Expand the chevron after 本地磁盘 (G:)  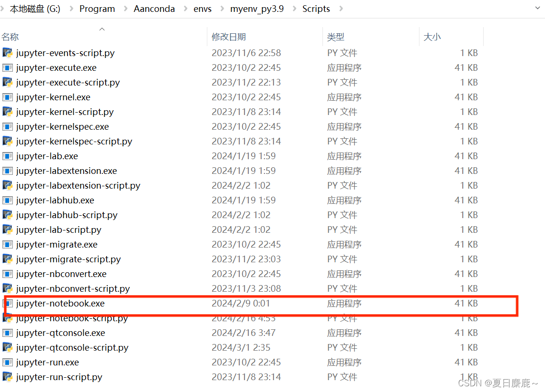pos(71,9)
